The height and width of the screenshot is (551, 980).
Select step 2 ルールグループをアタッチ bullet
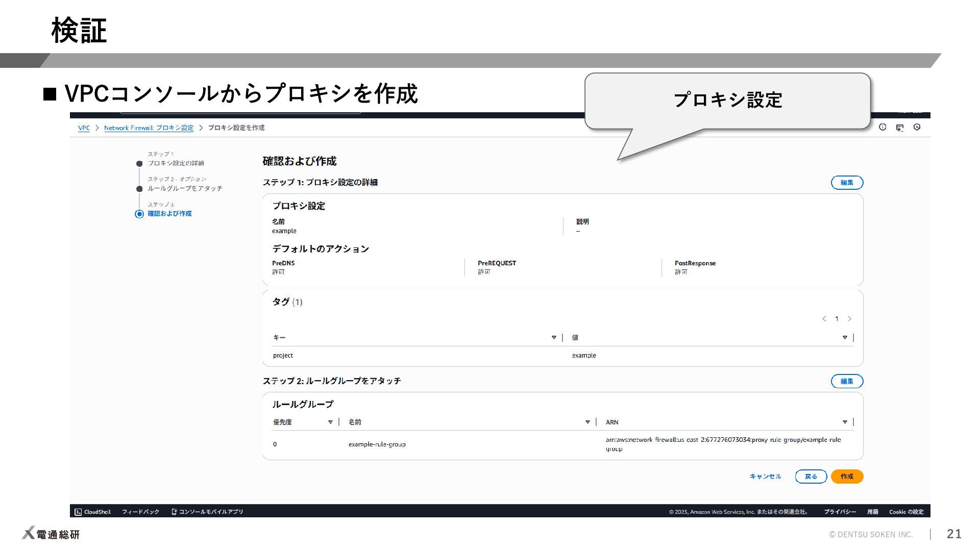(x=139, y=189)
